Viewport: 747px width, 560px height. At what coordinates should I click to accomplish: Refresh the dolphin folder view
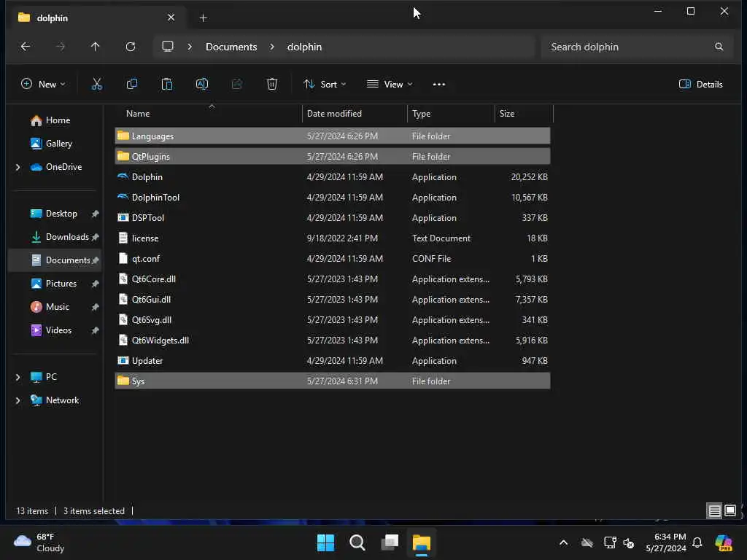pyautogui.click(x=131, y=47)
